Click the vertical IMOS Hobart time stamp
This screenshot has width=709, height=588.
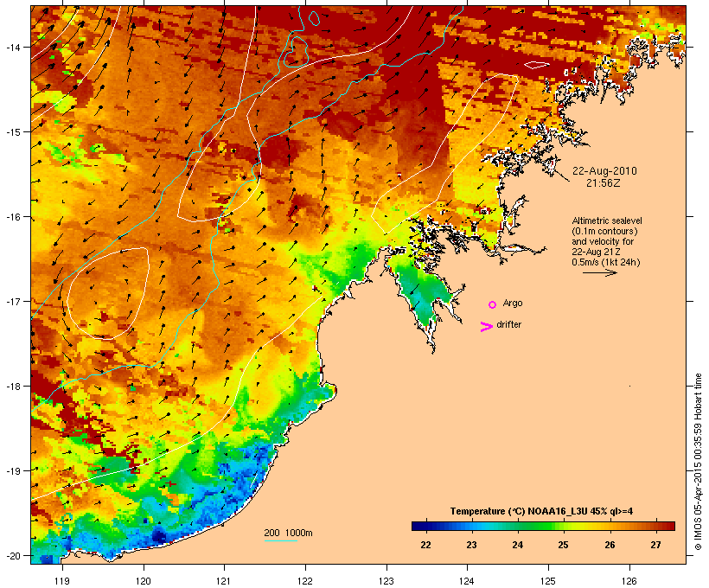click(x=698, y=463)
